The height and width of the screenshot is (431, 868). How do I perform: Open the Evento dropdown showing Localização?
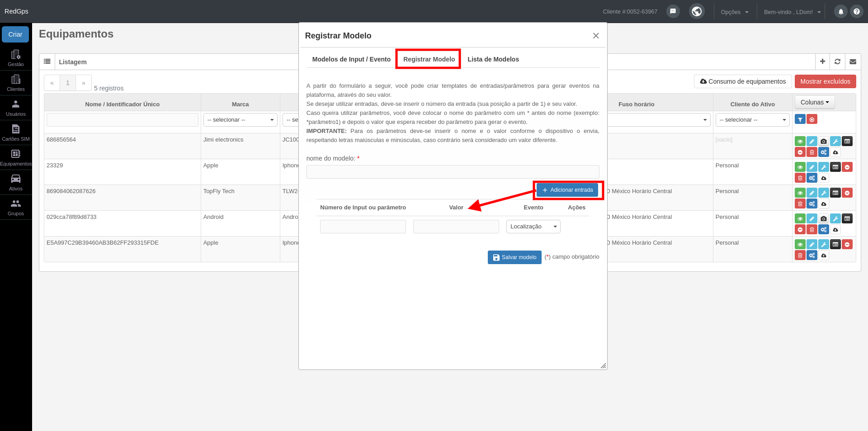point(533,227)
